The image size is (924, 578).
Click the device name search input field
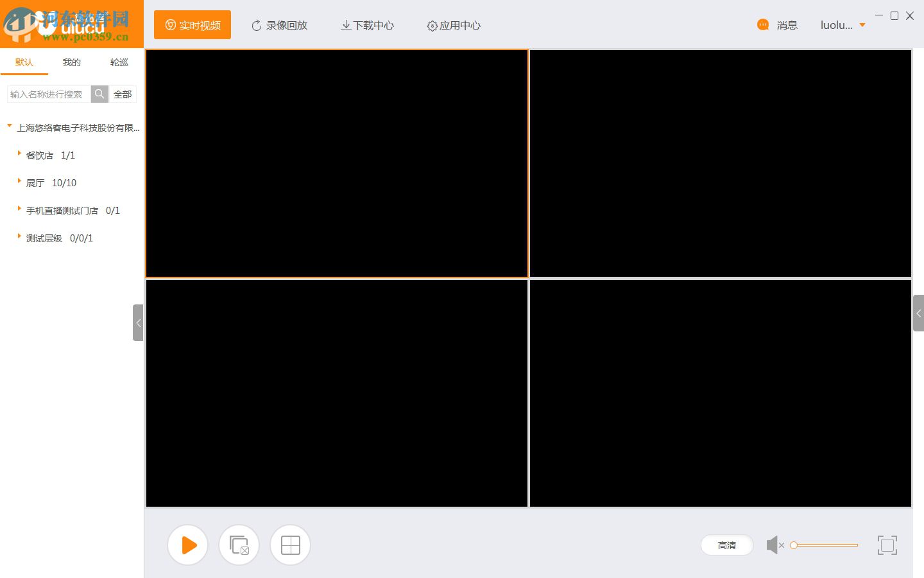[x=48, y=94]
